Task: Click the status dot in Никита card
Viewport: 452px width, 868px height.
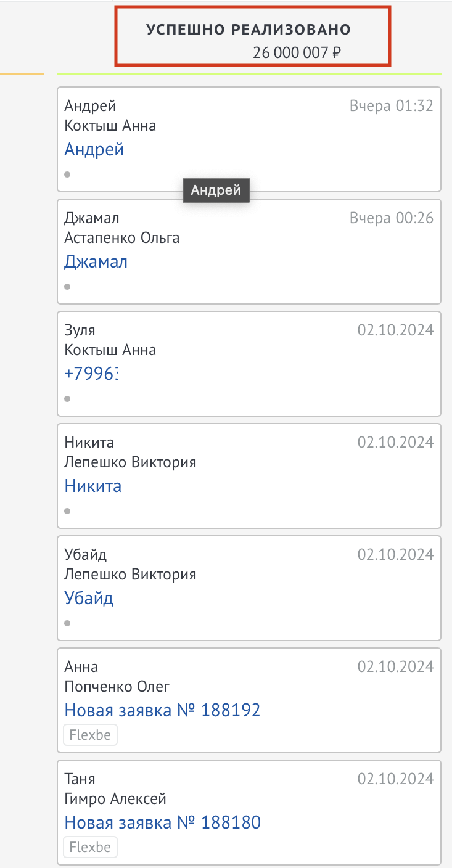Action: coord(67,511)
